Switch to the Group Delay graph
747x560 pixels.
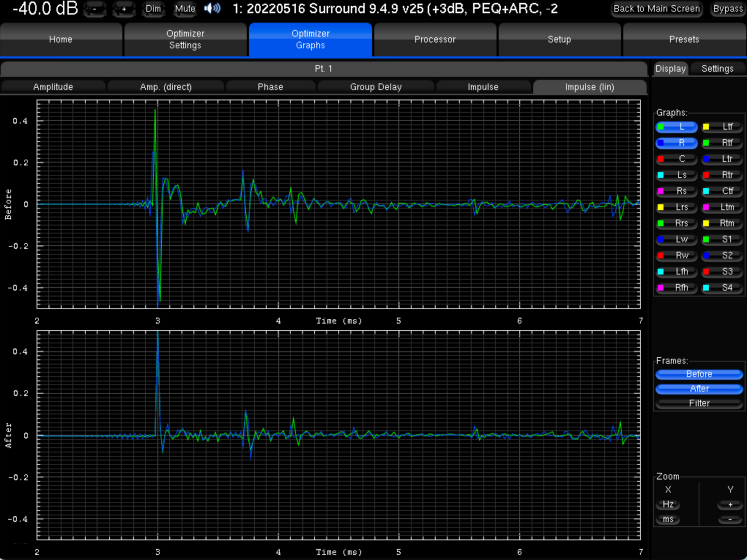coord(376,87)
